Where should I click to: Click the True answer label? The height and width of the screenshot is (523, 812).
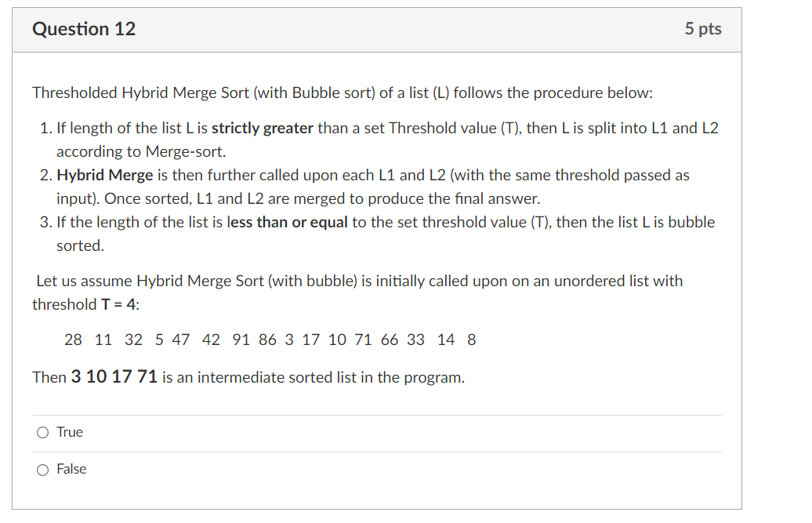[68, 432]
